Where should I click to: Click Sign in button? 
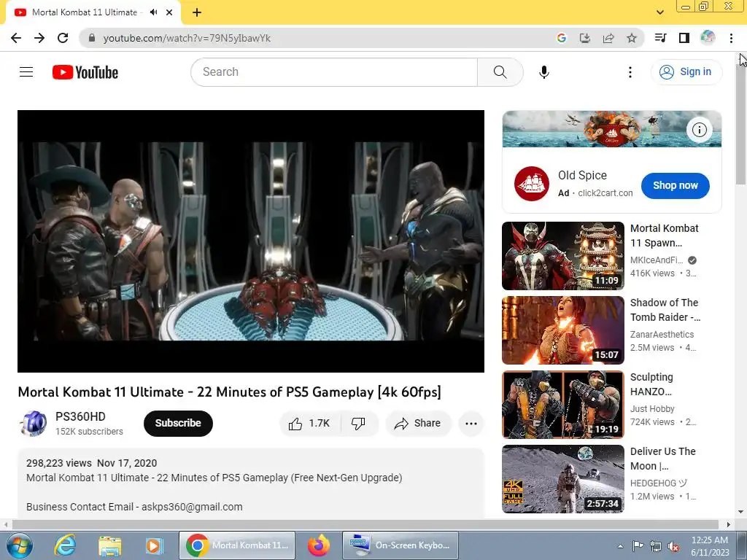686,72
